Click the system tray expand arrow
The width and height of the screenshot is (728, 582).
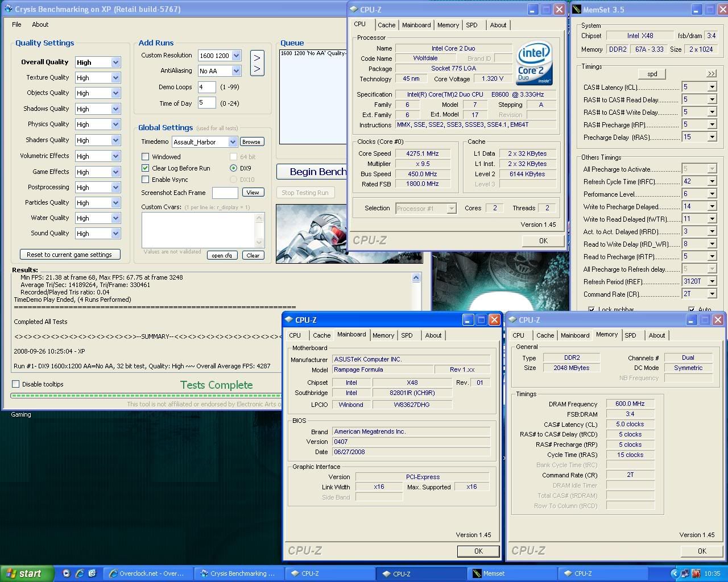(675, 573)
